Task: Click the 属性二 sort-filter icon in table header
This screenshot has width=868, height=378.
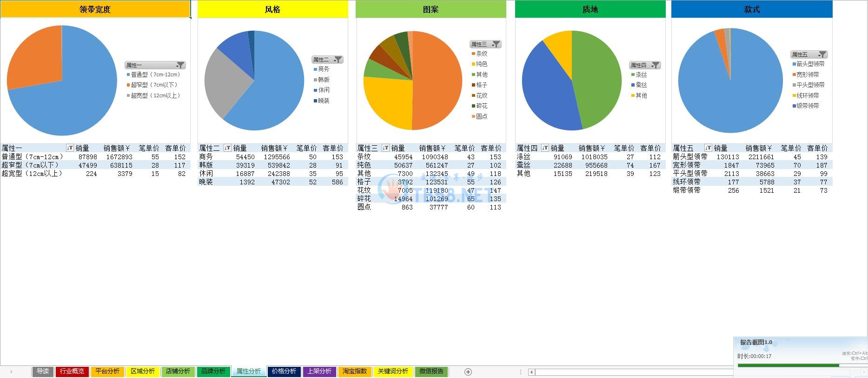Action: pos(227,148)
